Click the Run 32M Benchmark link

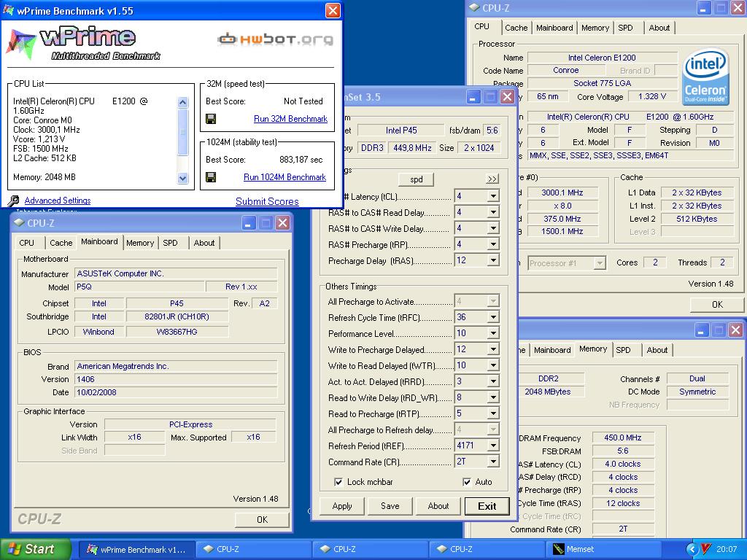pyautogui.click(x=290, y=119)
